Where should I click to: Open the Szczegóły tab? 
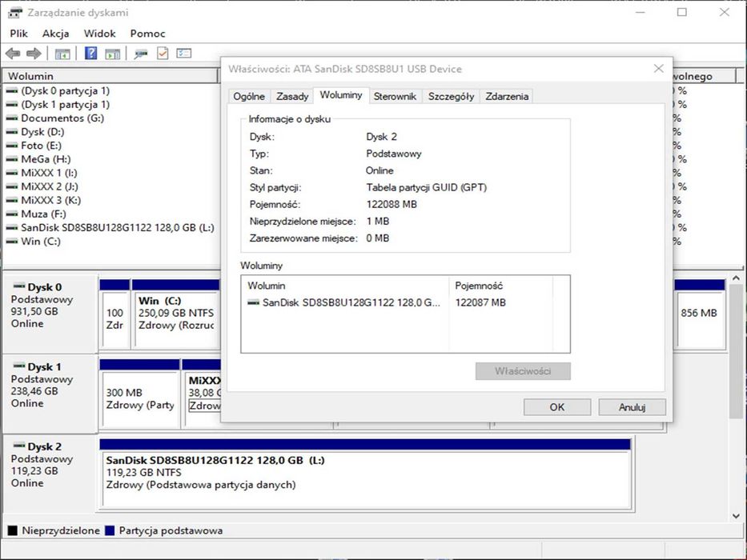click(451, 96)
